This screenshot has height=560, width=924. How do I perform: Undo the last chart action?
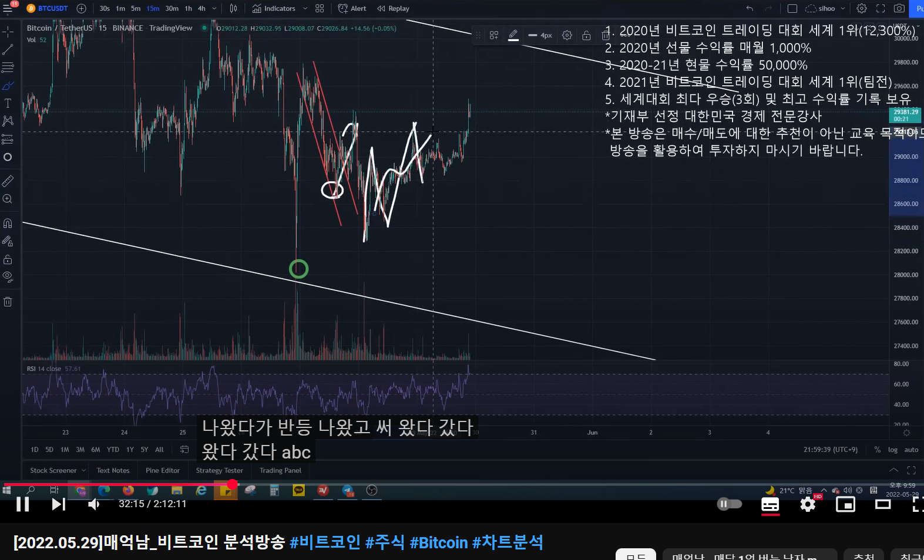(x=750, y=8)
